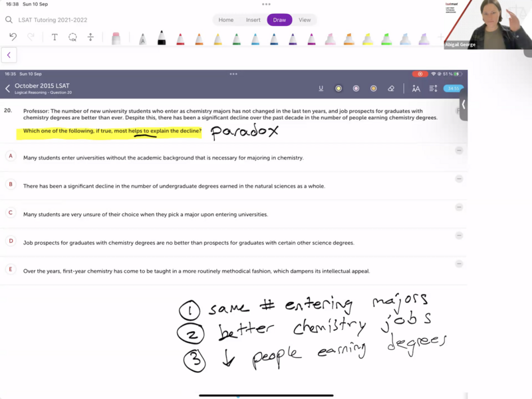Click the Undo arrow in Draw toolbar

(13, 37)
